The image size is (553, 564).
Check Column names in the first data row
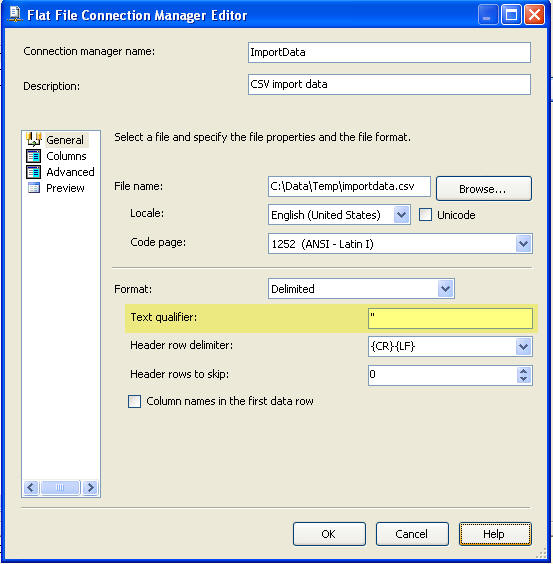135,401
